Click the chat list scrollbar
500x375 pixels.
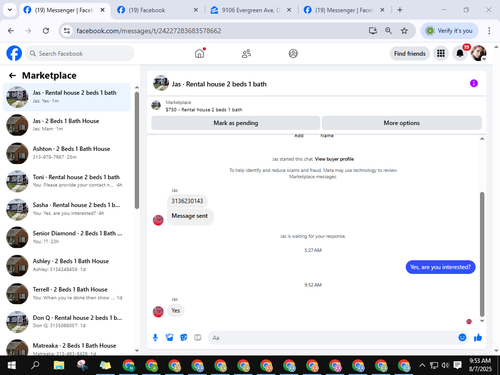click(137, 150)
